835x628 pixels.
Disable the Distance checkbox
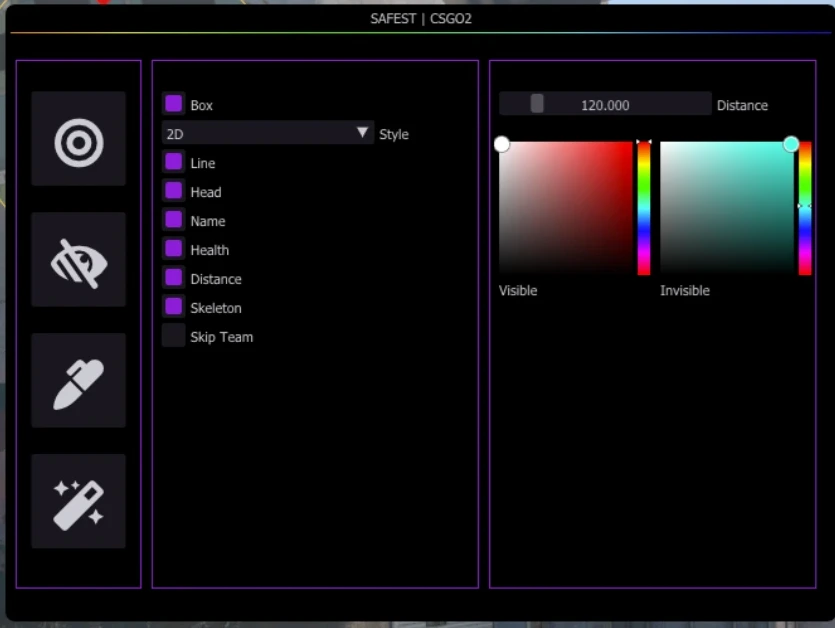coord(174,278)
